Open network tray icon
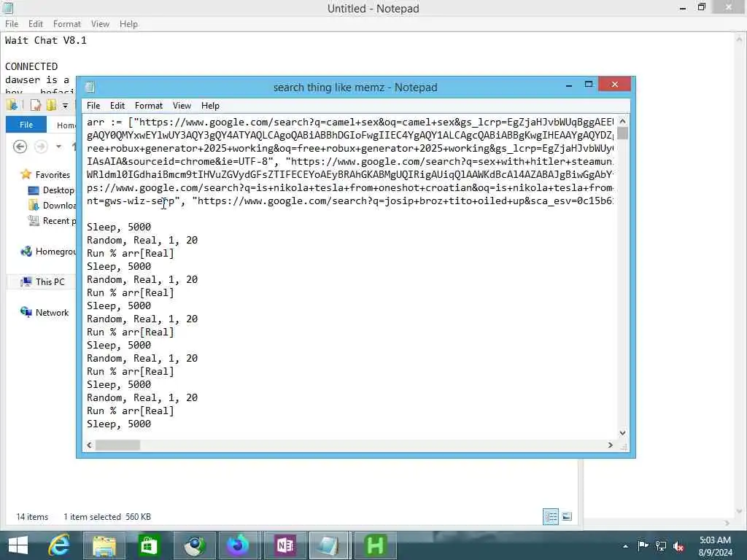The height and width of the screenshot is (560, 747). 661,545
